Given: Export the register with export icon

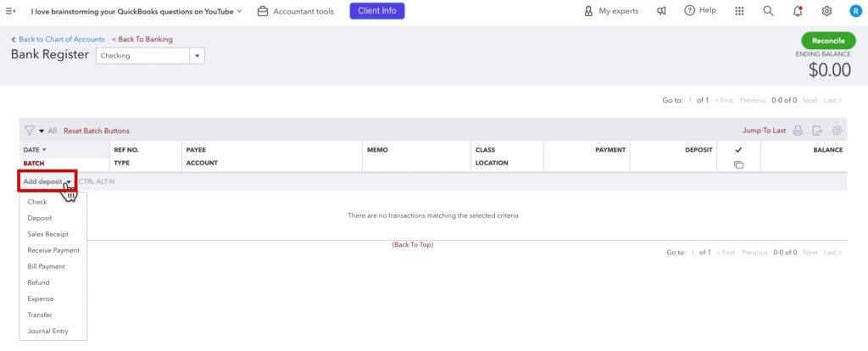Looking at the screenshot, I should [x=817, y=131].
